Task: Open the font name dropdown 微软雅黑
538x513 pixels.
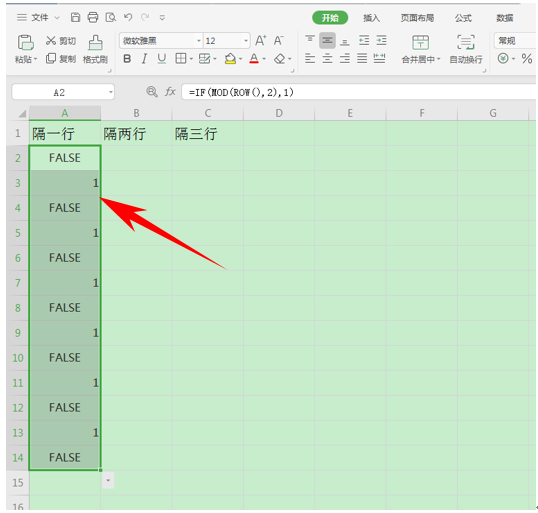Action: 199,41
